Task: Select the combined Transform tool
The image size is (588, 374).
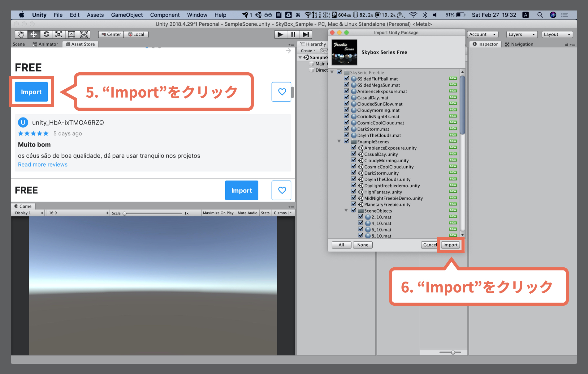Action: pyautogui.click(x=84, y=34)
